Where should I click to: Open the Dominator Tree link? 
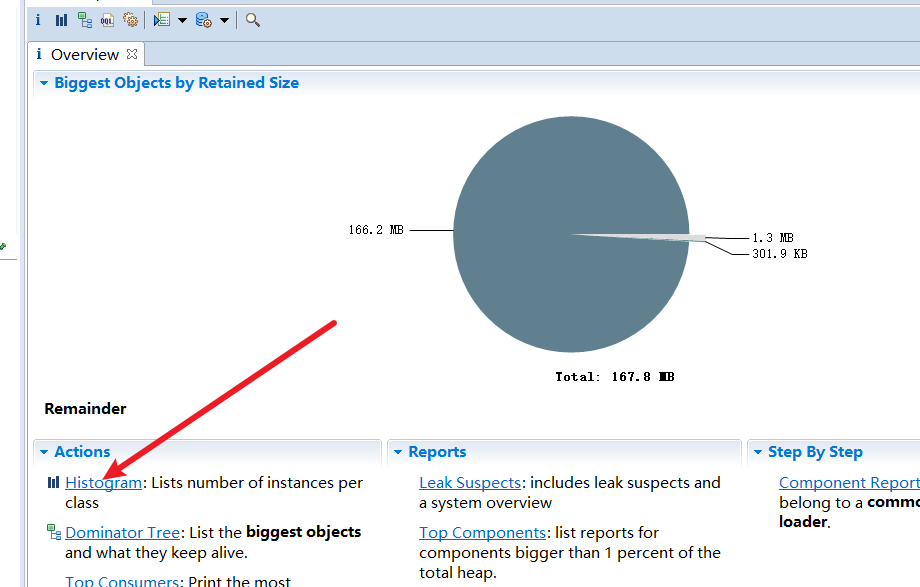(x=122, y=533)
